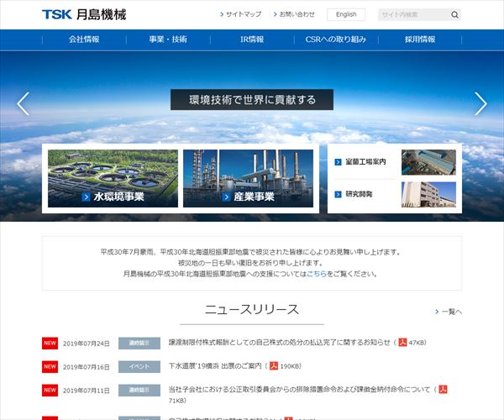Image resolution: width=504 pixels, height=420 pixels.
Task: Open the 会社情報 menu
Action: point(84,39)
